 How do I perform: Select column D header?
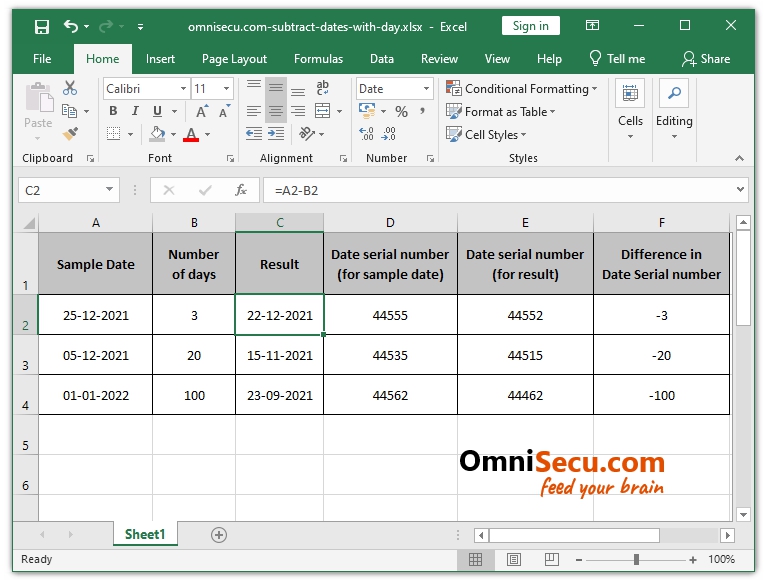click(x=390, y=223)
